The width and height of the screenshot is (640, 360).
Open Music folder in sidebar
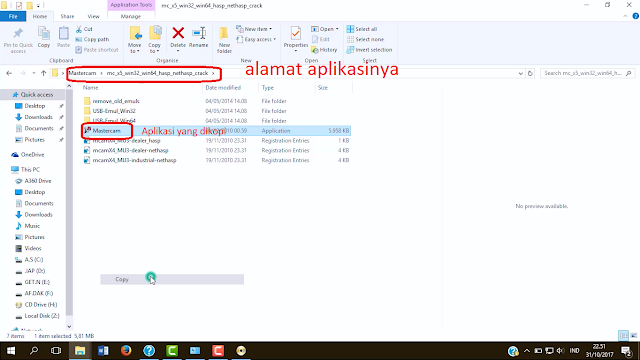pos(32,226)
